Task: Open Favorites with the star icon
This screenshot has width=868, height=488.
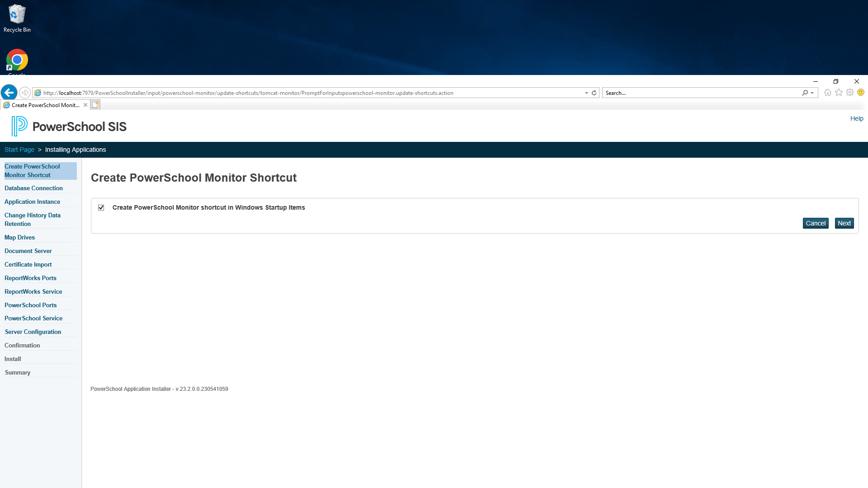Action: tap(839, 93)
